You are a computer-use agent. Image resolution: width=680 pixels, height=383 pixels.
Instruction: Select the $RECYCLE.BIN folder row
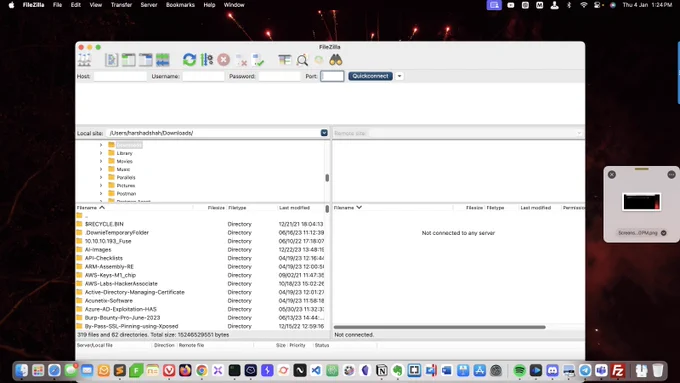[x=200, y=224]
